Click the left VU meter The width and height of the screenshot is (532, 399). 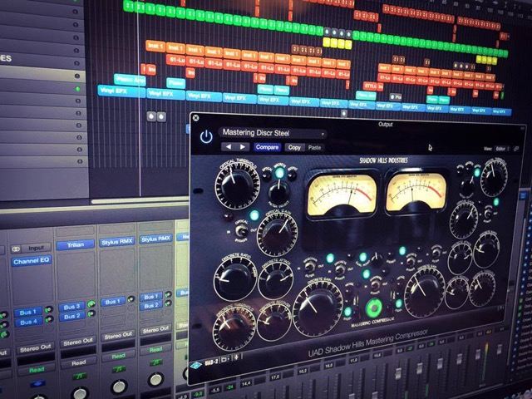pyautogui.click(x=342, y=195)
